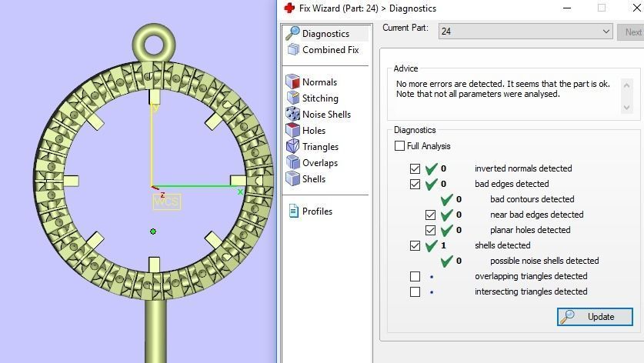
Task: Open the Profiles document icon
Action: point(294,211)
